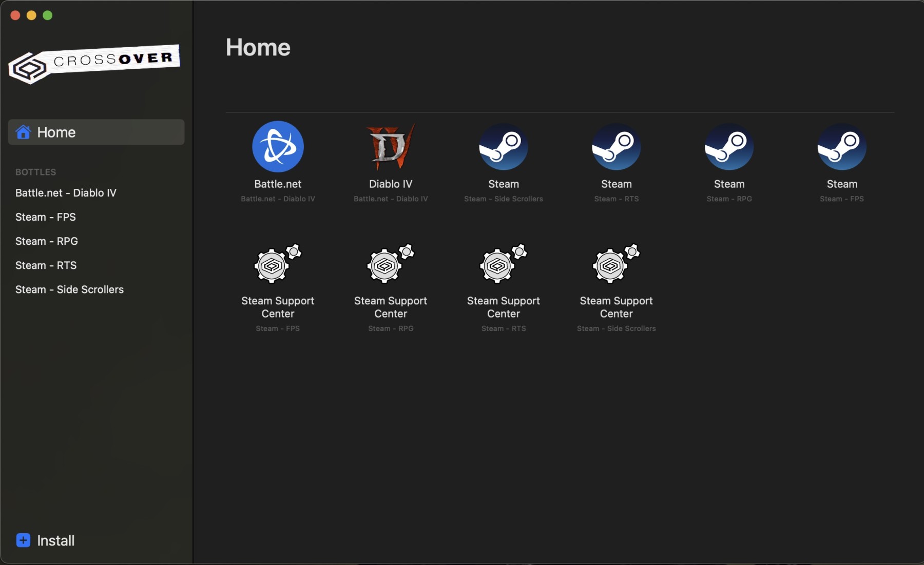Screen dimensions: 924x565
Task: Close the CrossOver window with red button
Action: click(x=15, y=15)
